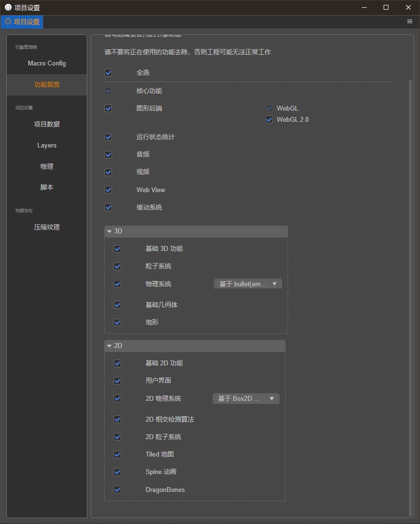Open the 2D 物理系统 Box2D dropdown
This screenshot has width=420, height=524.
click(246, 398)
